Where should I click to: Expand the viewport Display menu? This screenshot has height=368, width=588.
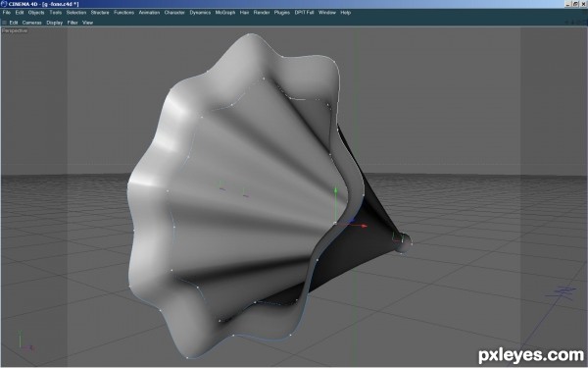54,23
